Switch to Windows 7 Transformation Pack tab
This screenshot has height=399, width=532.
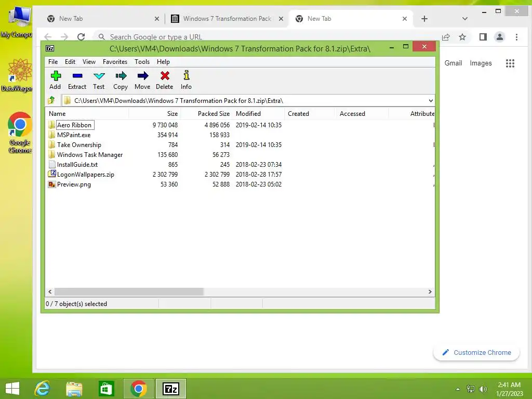227,19
